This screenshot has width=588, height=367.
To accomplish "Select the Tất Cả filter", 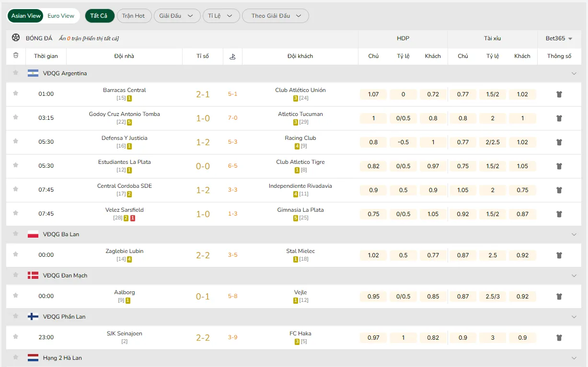I will 100,16.
